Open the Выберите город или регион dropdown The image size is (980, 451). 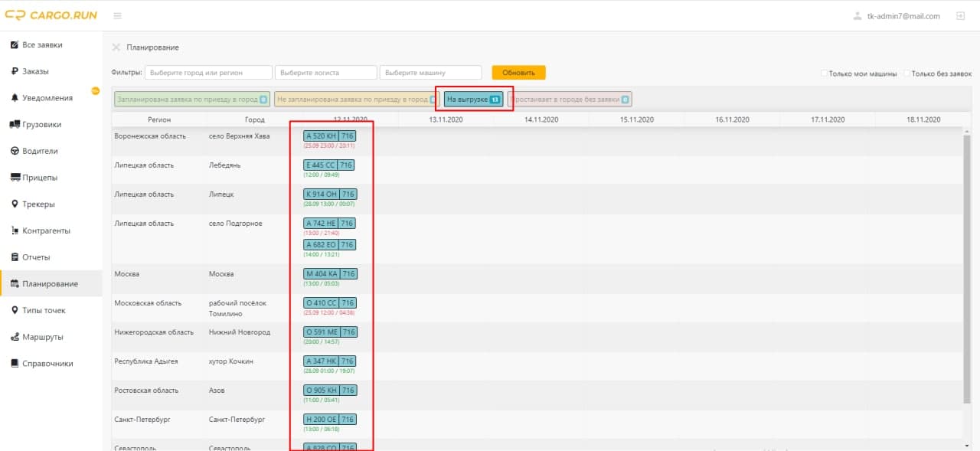(208, 73)
